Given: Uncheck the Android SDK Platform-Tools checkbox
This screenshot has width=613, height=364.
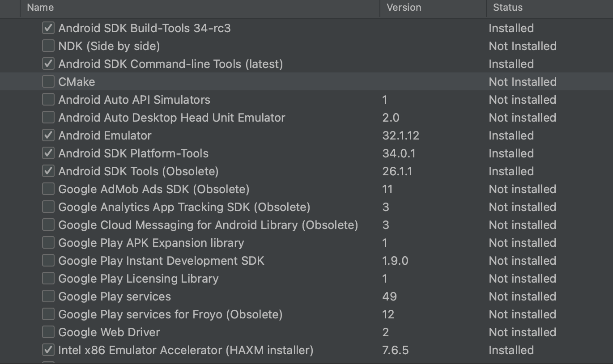Looking at the screenshot, I should click(48, 153).
